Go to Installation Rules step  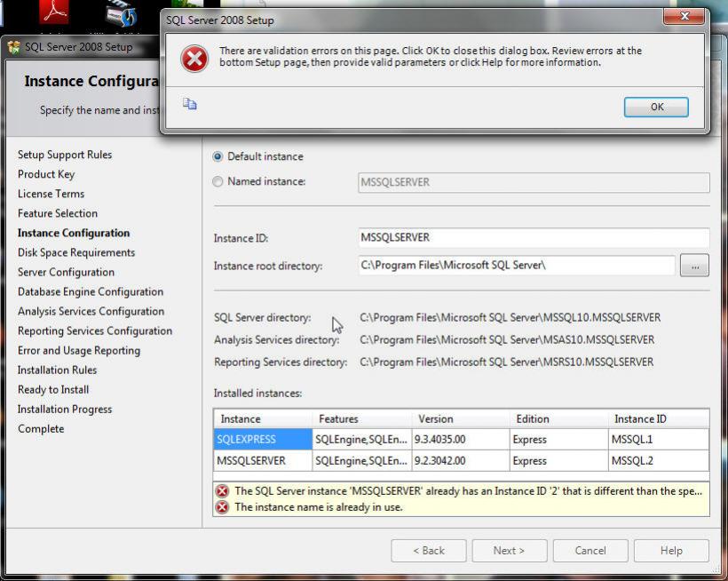tap(57, 370)
